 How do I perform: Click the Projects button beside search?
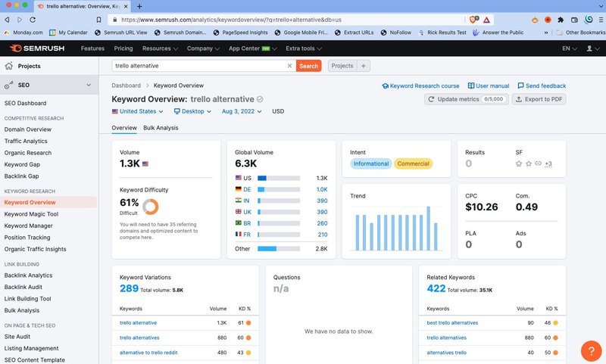click(x=342, y=66)
